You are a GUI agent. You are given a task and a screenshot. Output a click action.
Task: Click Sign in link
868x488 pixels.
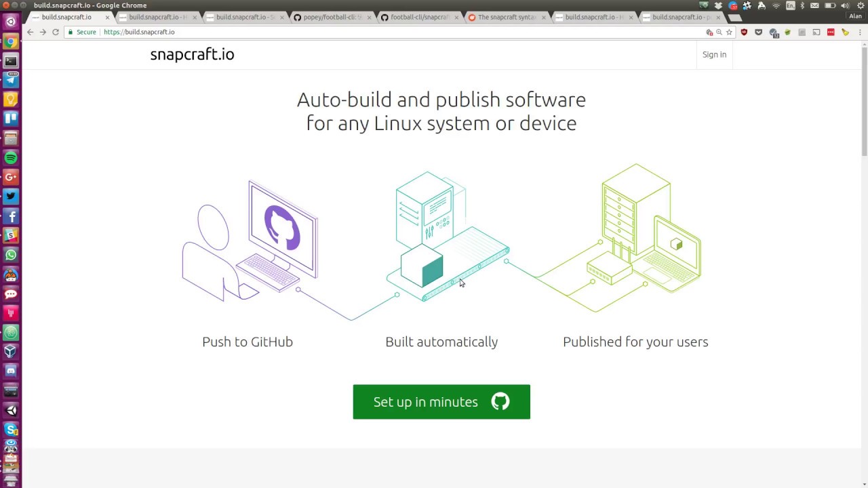coord(714,54)
